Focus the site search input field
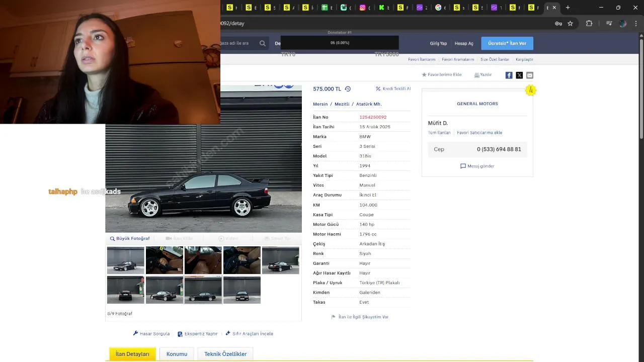 (x=238, y=43)
